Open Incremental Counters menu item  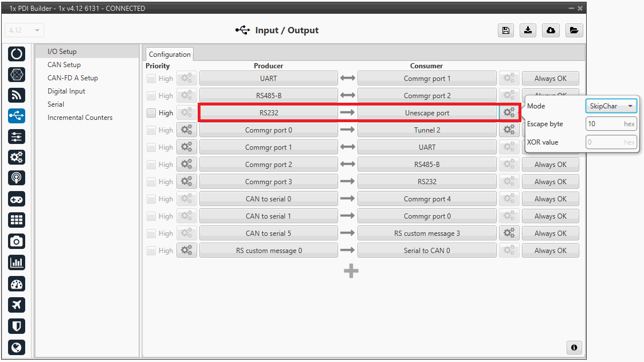(x=80, y=118)
